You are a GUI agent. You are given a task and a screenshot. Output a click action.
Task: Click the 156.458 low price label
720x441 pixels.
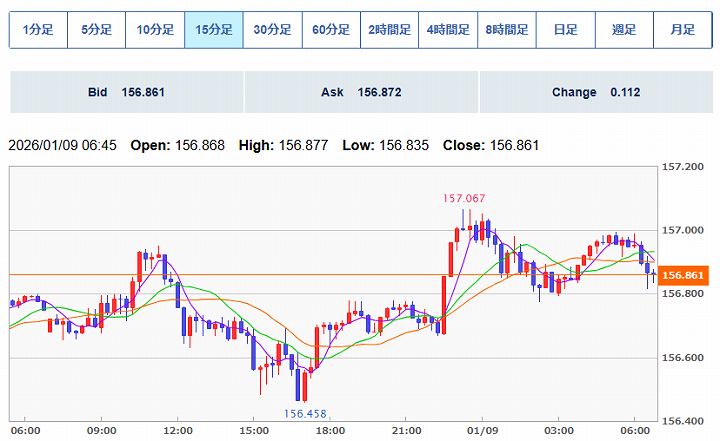[x=306, y=413]
